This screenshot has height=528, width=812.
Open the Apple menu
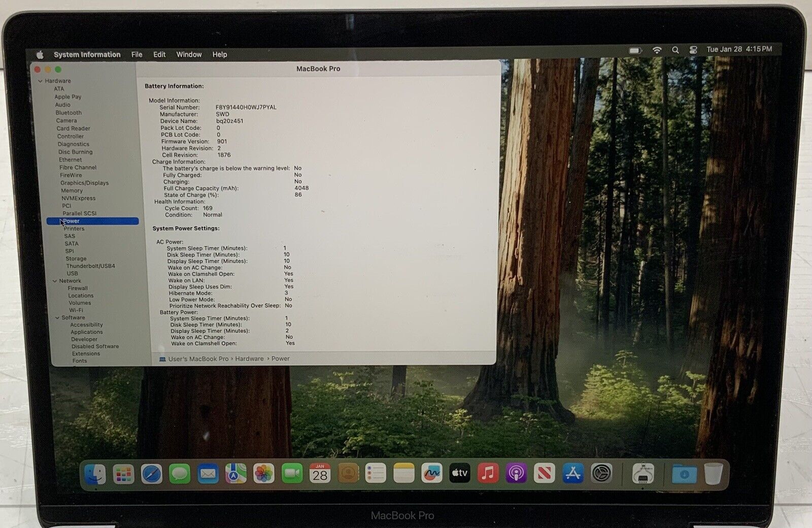click(x=40, y=54)
